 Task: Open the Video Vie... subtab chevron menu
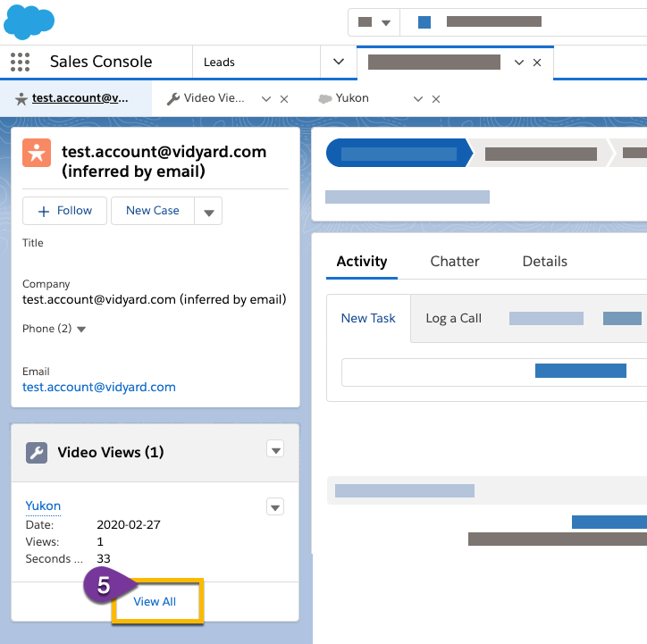tap(266, 99)
